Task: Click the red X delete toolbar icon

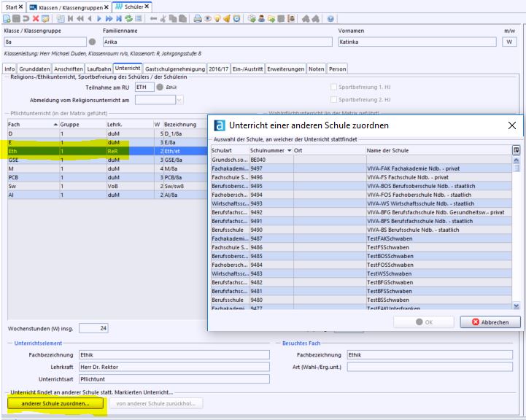Action: (36, 19)
